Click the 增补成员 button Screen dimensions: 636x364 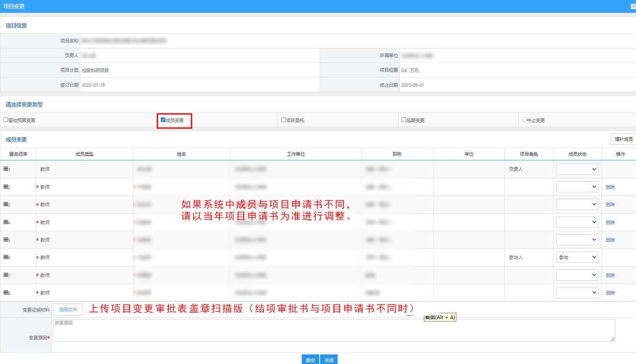tap(623, 139)
